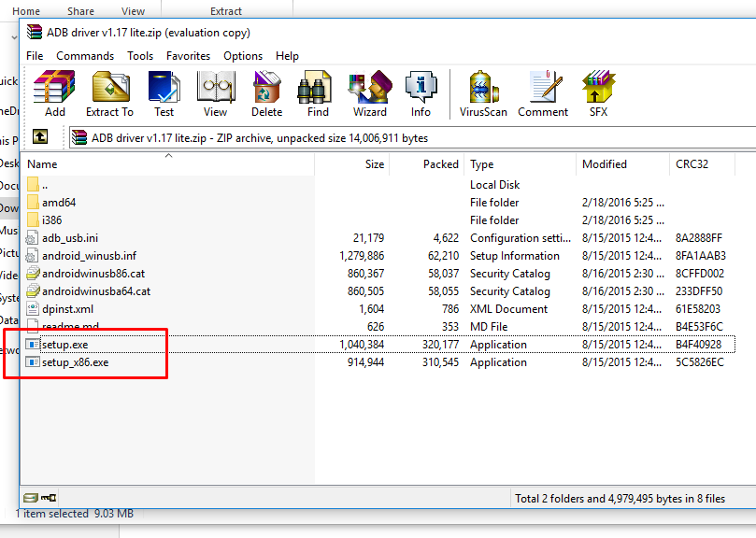Open the Commands menu
Screen dimensions: 756x538
pyautogui.click(x=85, y=56)
